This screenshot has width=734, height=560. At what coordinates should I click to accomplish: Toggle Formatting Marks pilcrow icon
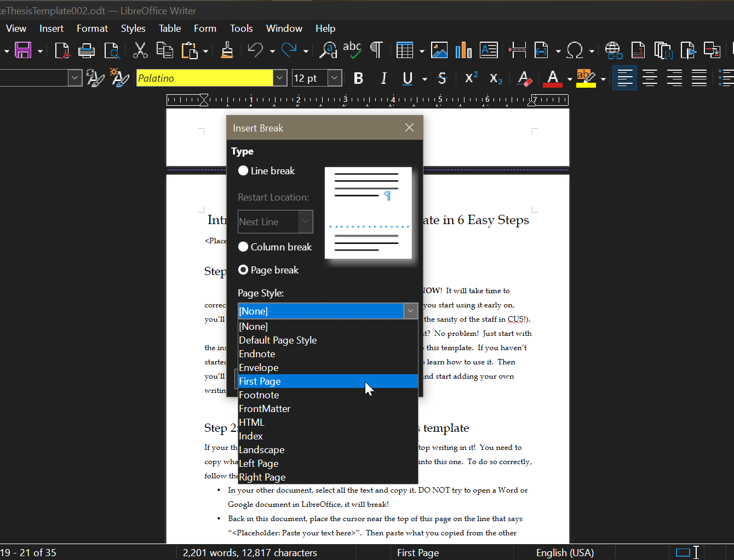tap(376, 50)
